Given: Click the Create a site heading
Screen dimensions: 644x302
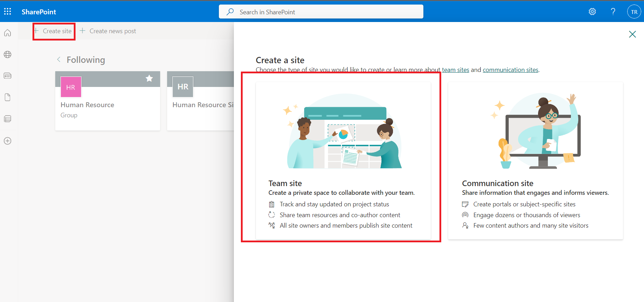Looking at the screenshot, I should [x=280, y=60].
